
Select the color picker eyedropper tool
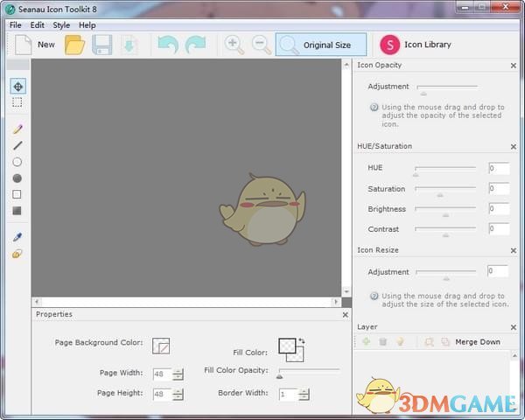click(17, 237)
